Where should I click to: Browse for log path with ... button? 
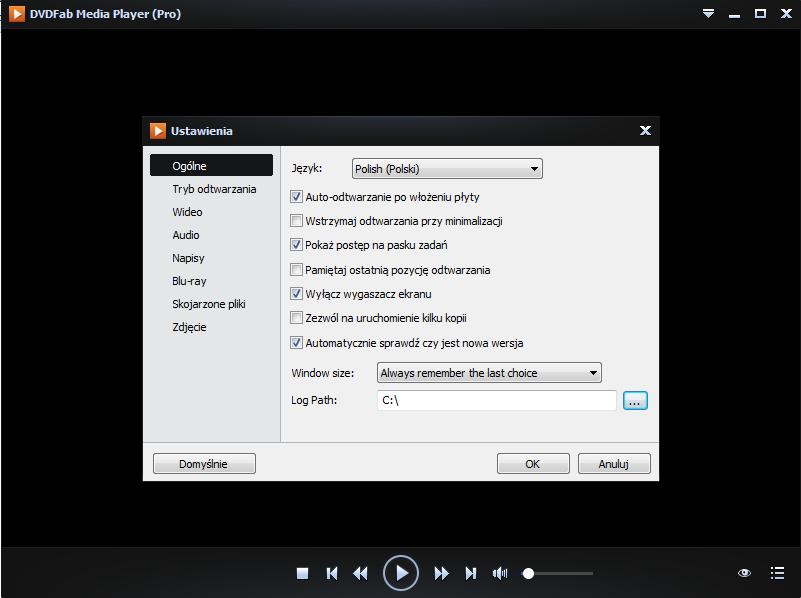pyautogui.click(x=635, y=400)
